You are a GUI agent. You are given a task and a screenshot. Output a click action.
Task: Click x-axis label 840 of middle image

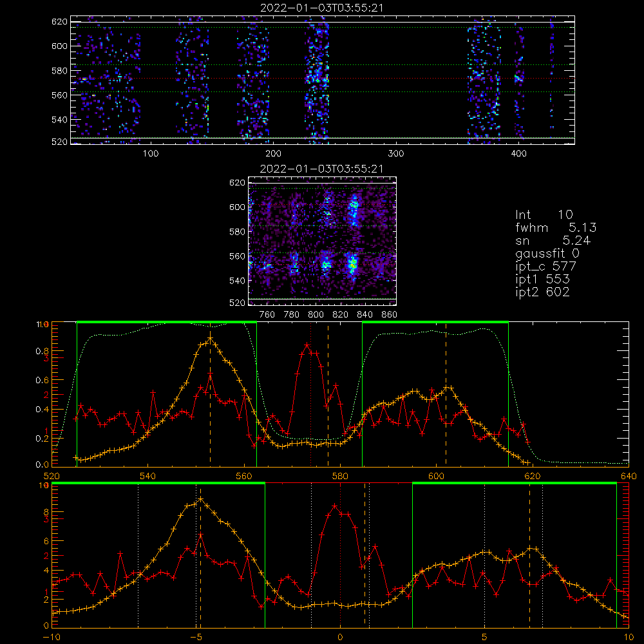(x=365, y=315)
